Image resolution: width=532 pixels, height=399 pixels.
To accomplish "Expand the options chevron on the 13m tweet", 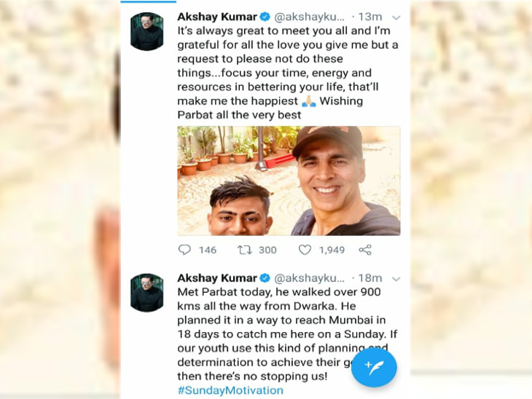I will tap(396, 17).
